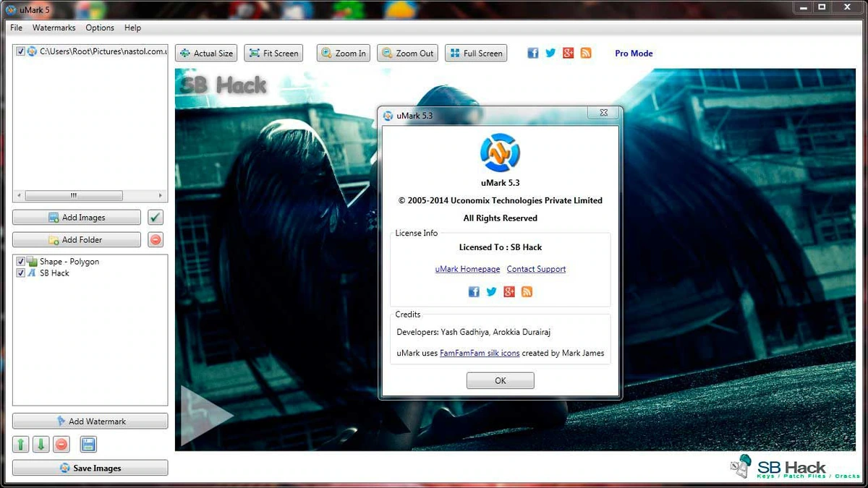Click the image list scroll left arrow
This screenshot has width=868, height=488.
point(19,195)
